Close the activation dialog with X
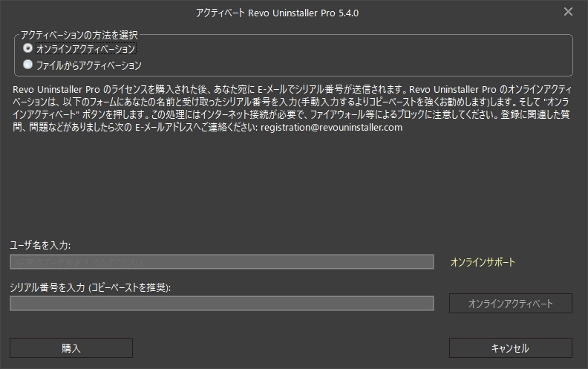Screen dimensions: 588x369 coord(568,12)
